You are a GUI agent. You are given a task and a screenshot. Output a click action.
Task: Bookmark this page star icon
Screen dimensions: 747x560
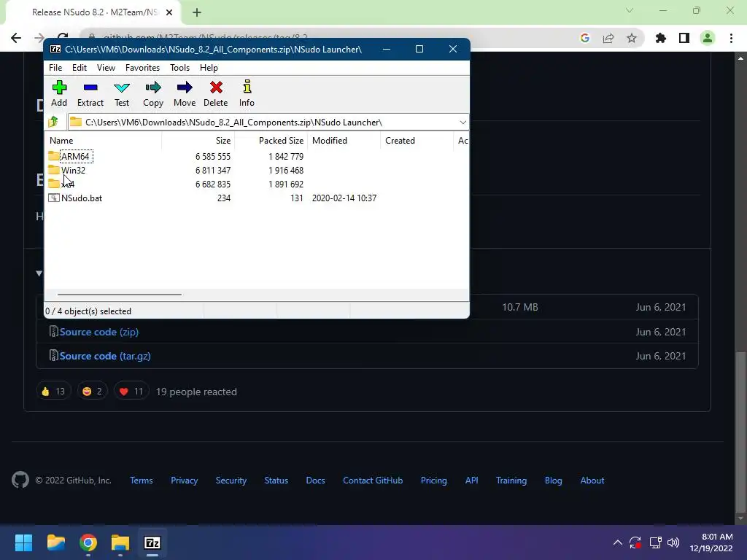[631, 38]
